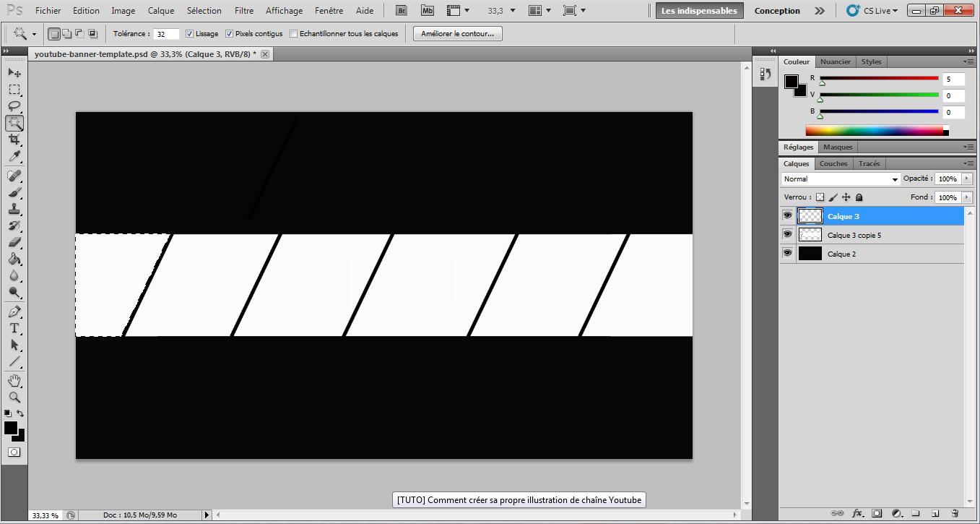This screenshot has height=524, width=980.
Task: Select the Zoom tool
Action: click(14, 397)
